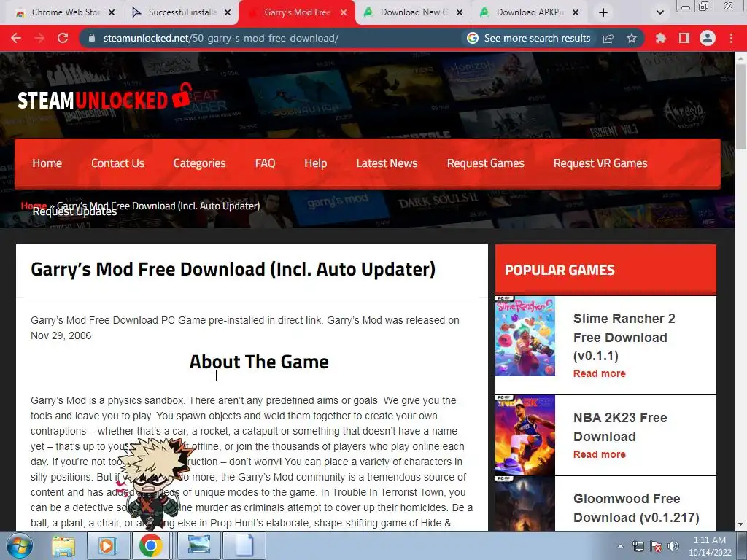This screenshot has height=560, width=747.
Task: Click the About The Game heading
Action: pos(259,362)
